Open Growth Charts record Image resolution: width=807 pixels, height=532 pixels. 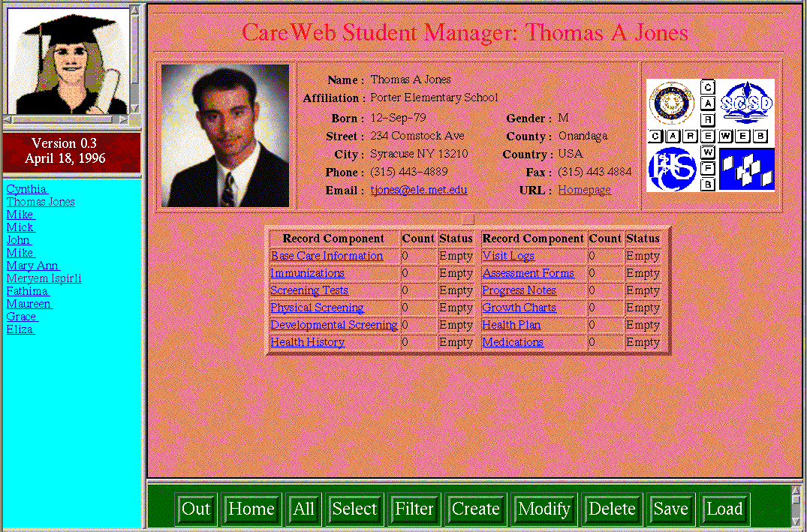(519, 308)
